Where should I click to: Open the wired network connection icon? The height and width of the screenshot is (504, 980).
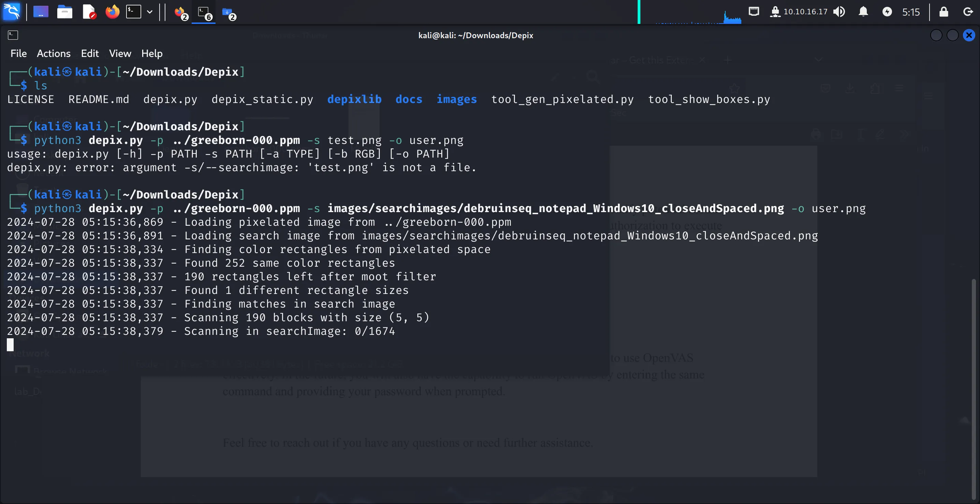coord(754,11)
